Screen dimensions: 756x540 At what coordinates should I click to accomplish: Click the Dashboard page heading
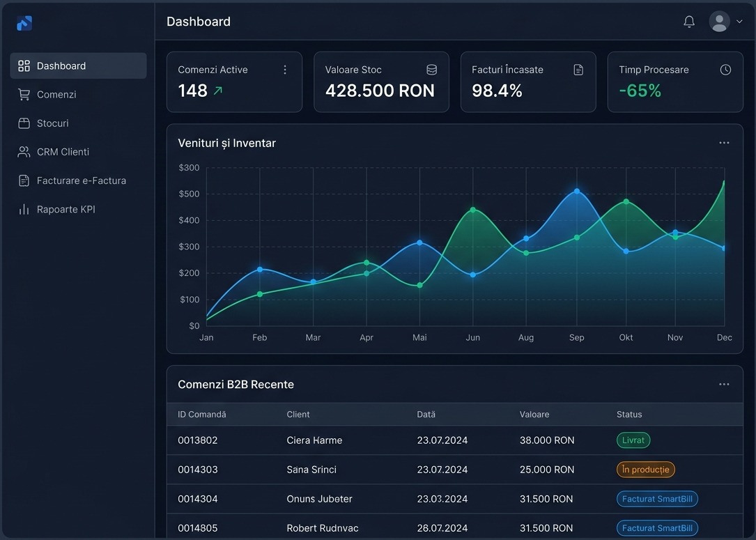[198, 22]
